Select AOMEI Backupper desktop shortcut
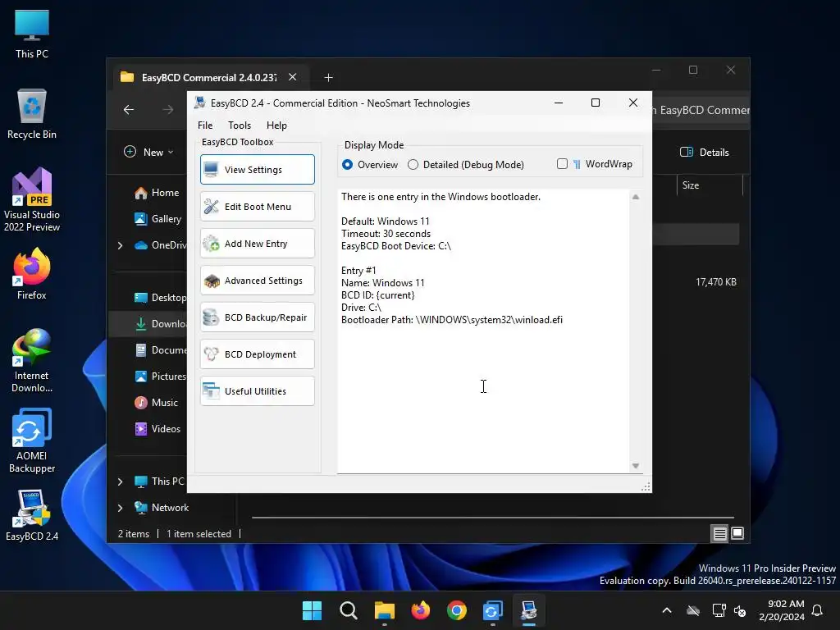 pyautogui.click(x=32, y=441)
